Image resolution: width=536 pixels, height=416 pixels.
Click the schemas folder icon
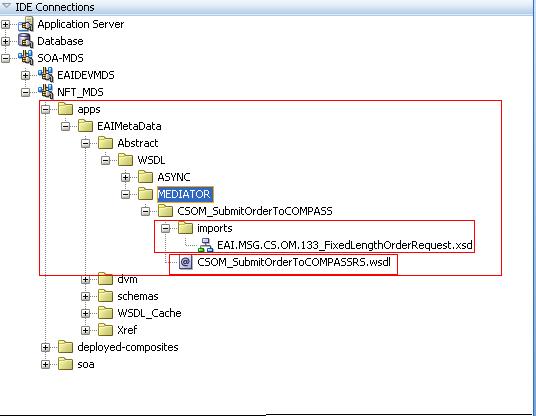pos(105,296)
